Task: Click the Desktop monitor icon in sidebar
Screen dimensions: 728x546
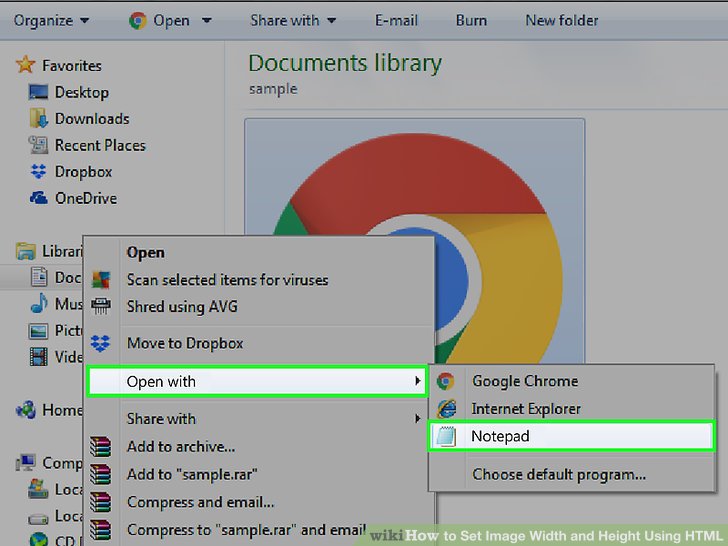Action: point(38,92)
